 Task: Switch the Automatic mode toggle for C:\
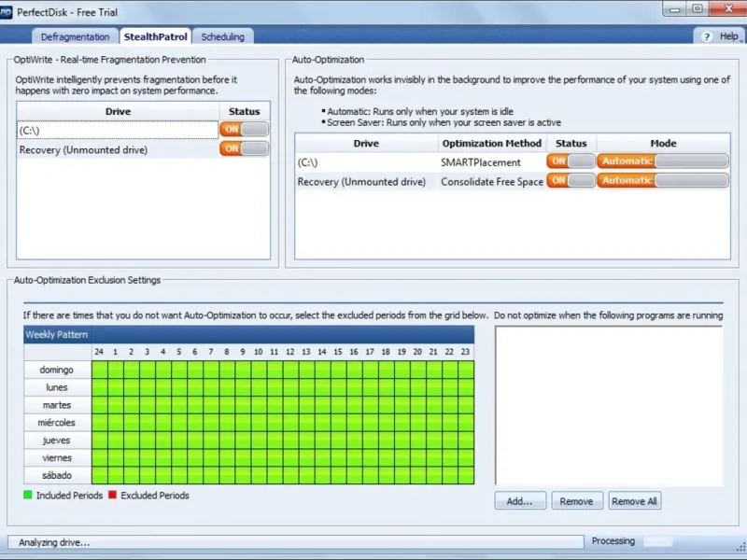tap(663, 161)
